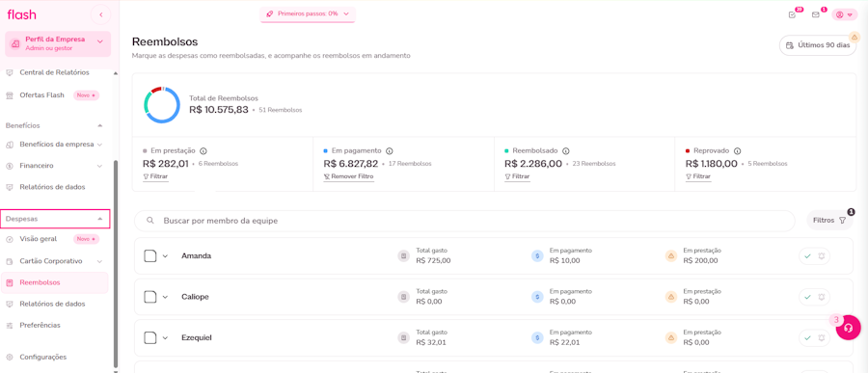Open Central de Relatórios
868x373 pixels.
click(54, 73)
